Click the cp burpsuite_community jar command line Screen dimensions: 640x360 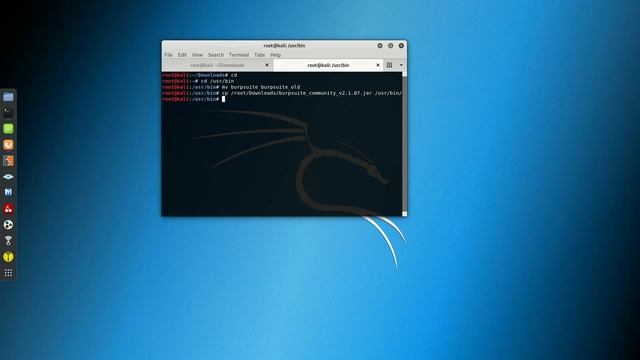(282, 93)
